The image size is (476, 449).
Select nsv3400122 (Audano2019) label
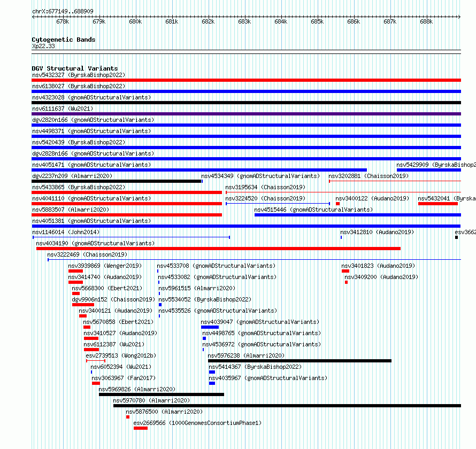click(372, 198)
